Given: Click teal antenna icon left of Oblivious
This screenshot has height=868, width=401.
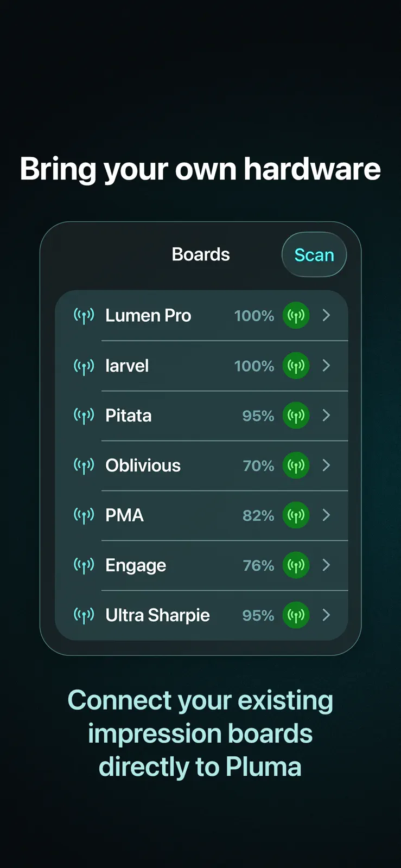Looking at the screenshot, I should point(84,466).
